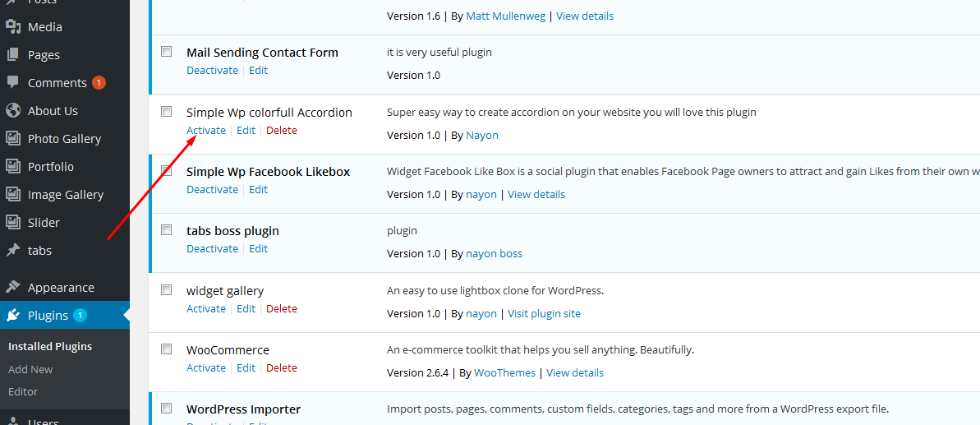Screen dimensions: 980x425
Task: Deactivate tabs boss plugin
Action: click(x=213, y=248)
